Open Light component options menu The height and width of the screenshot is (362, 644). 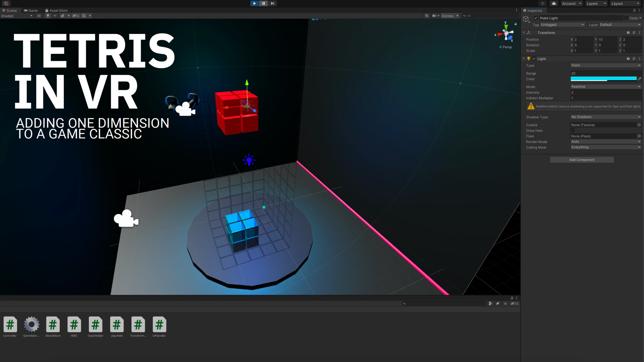[x=640, y=59]
